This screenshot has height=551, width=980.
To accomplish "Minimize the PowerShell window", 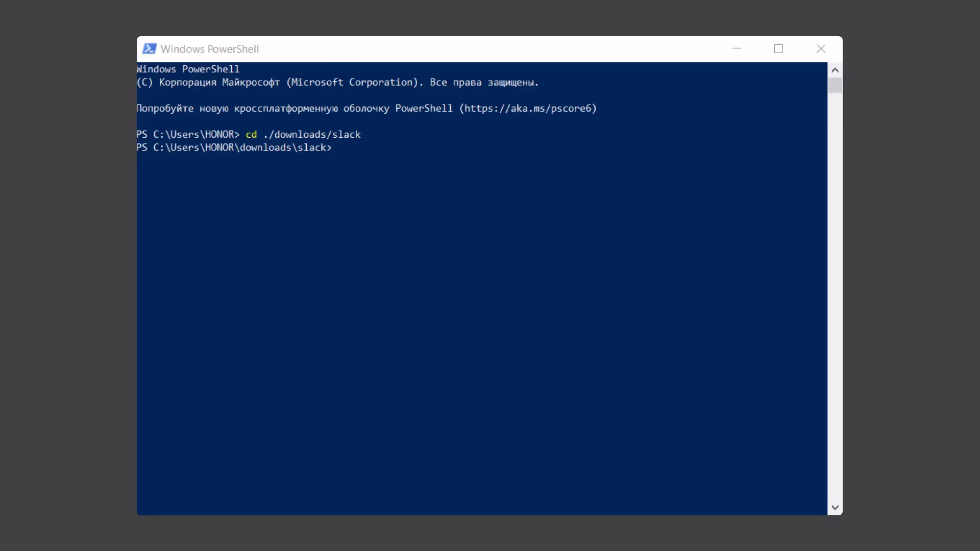I will pyautogui.click(x=737, y=48).
